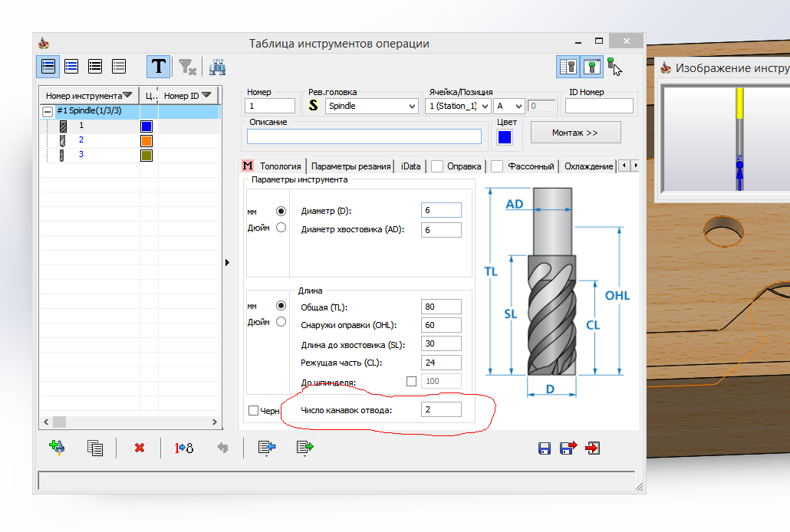The image size is (790, 532).
Task: Click the Номер tool number field
Action: [269, 106]
